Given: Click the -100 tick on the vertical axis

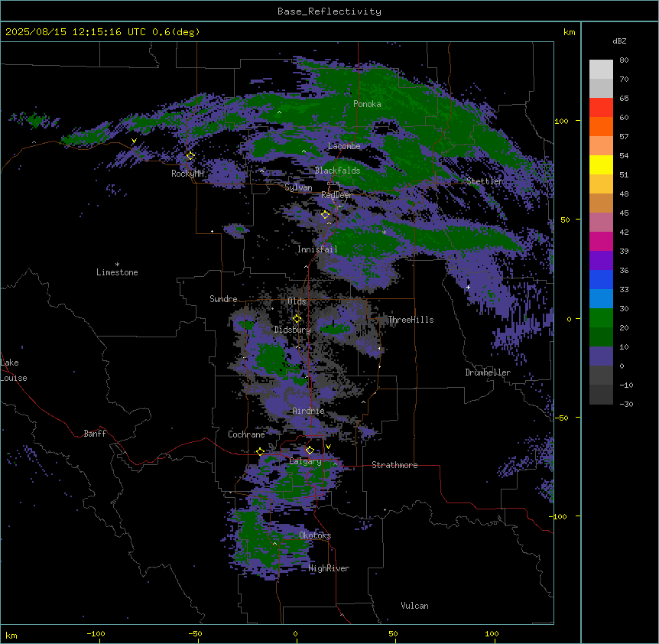Looking at the screenshot, I should 559,516.
